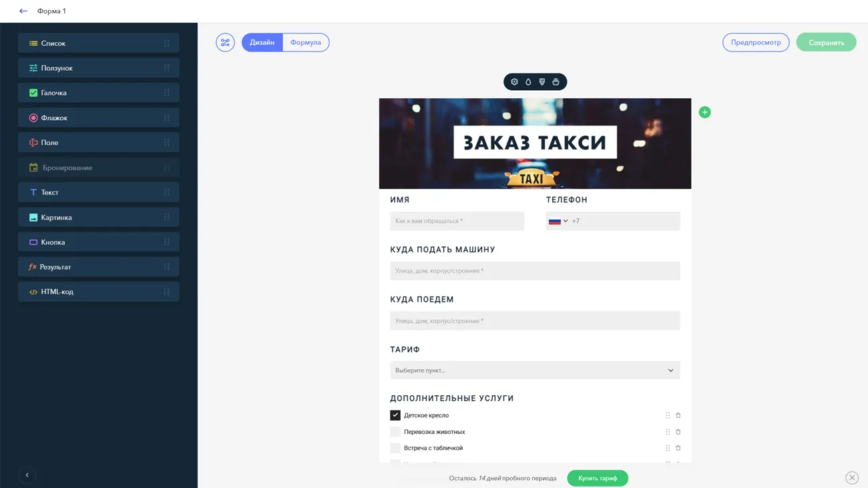This screenshot has height=488, width=868.
Task: Open the Тариф dropdown list
Action: click(535, 371)
